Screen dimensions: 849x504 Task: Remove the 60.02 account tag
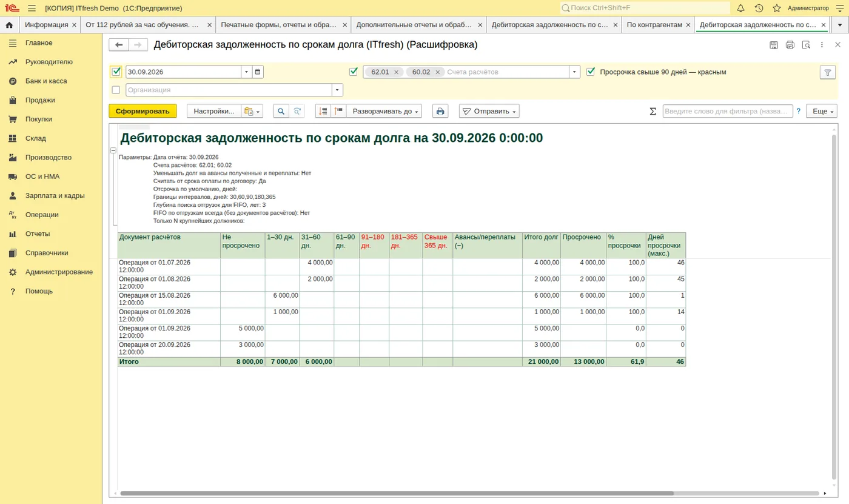[438, 72]
